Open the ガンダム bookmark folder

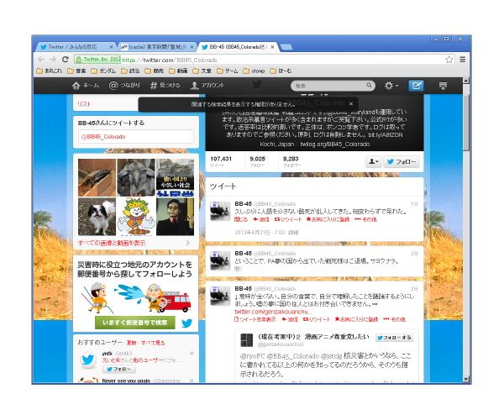(103, 71)
